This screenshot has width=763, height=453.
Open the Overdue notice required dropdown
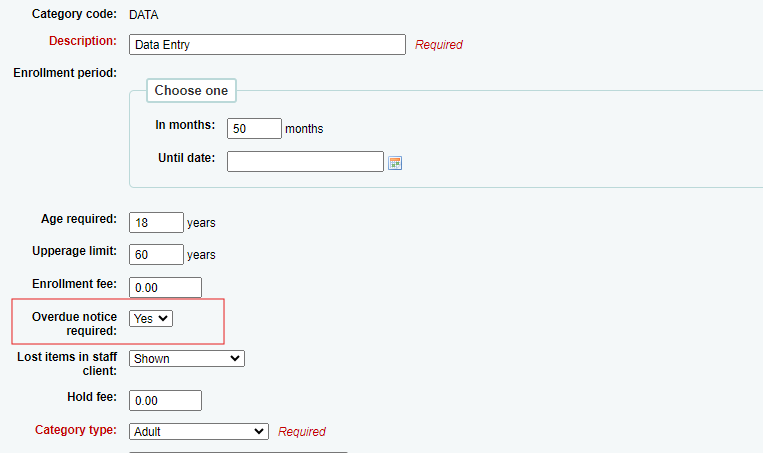click(151, 319)
